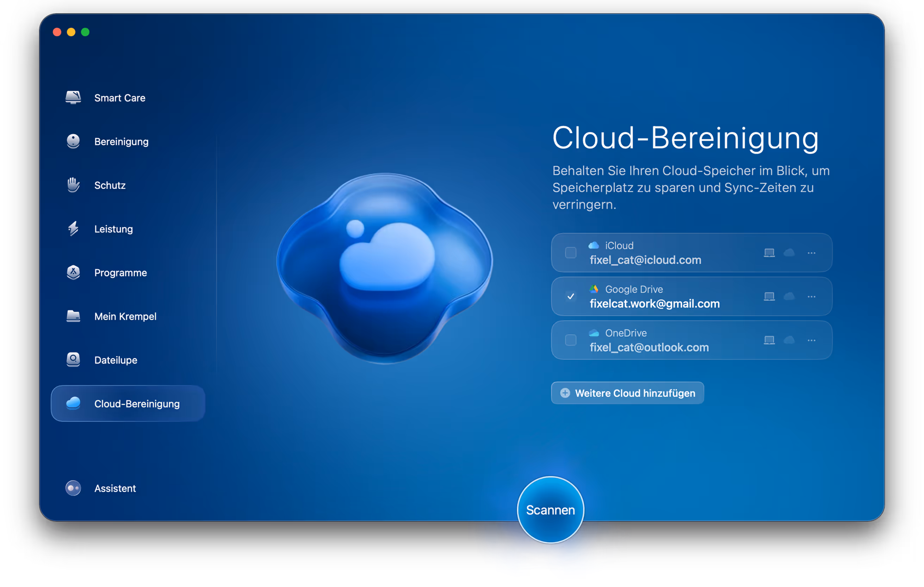
Task: Click the Bereinigung sphere icon
Action: (73, 141)
